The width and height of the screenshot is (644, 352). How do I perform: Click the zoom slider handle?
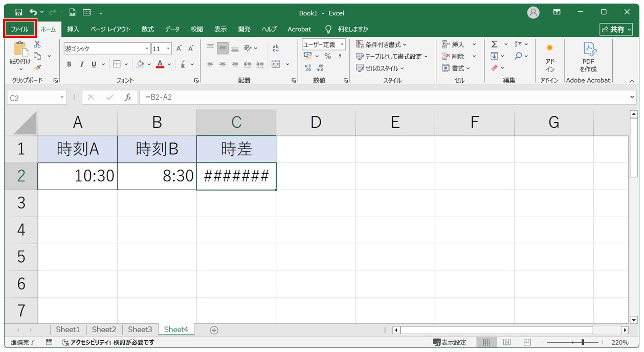[x=583, y=342]
